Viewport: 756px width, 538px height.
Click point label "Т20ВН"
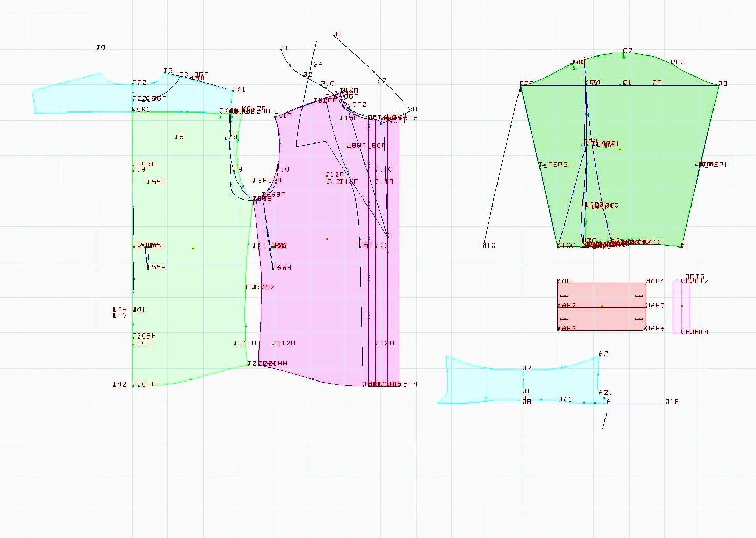144,336
